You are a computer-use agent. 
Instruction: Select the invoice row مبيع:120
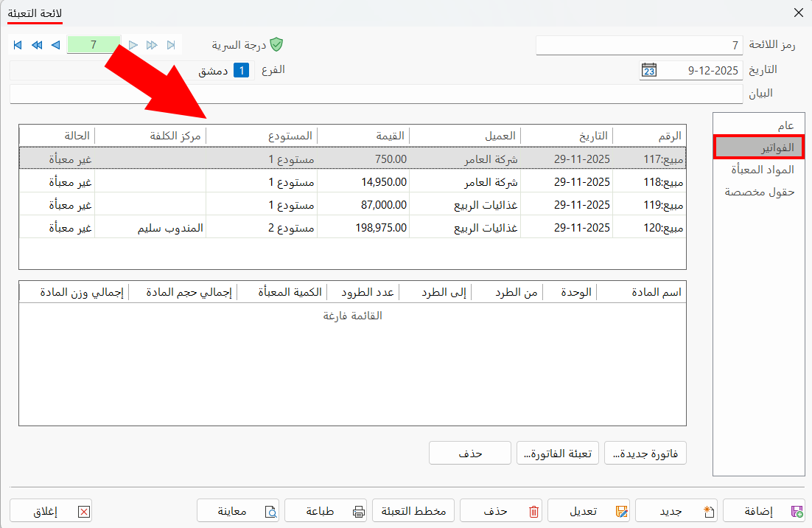click(368, 226)
